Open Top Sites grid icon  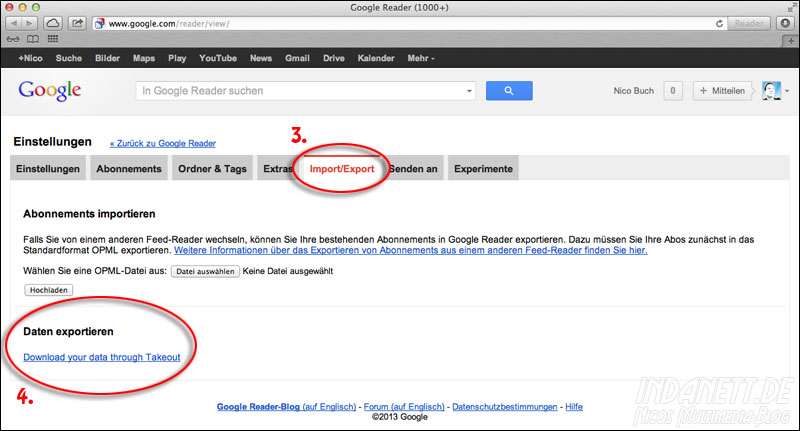pos(53,39)
